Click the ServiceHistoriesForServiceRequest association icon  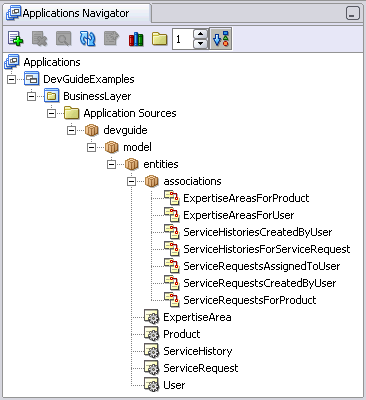pyautogui.click(x=172, y=249)
